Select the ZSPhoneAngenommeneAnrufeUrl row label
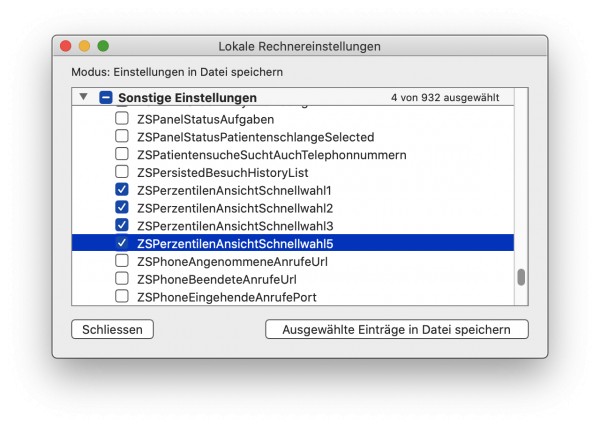600x427 pixels. click(232, 262)
